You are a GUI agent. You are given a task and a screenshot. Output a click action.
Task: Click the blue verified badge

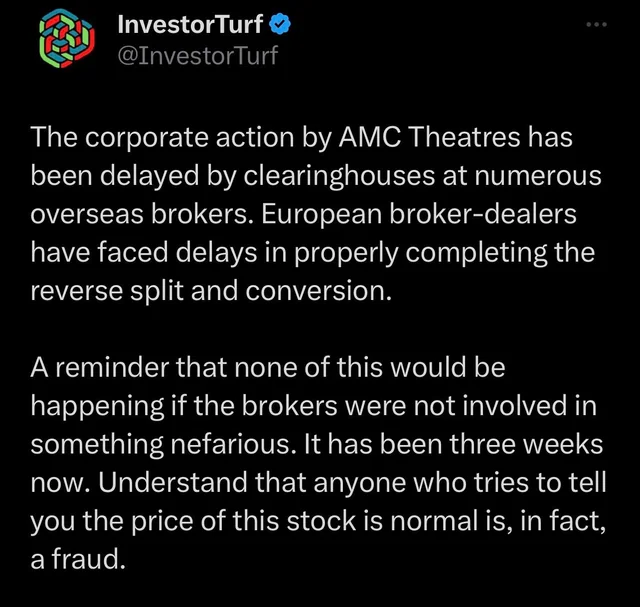pos(280,24)
